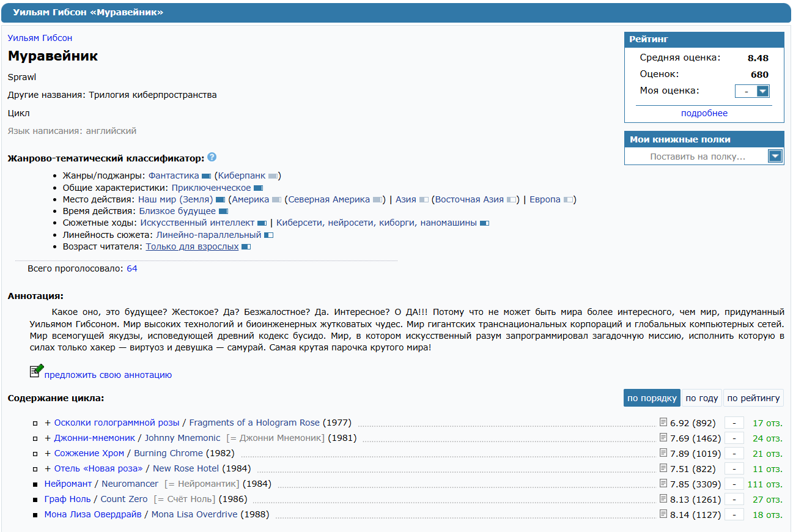The width and height of the screenshot is (793, 532).
Task: Click the vote bar icon next to Северная Америка
Action: [377, 200]
